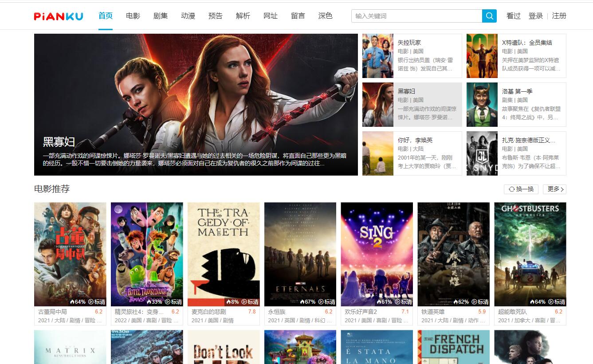Click the flame icon on 铁道英雄 poster

pos(456,301)
